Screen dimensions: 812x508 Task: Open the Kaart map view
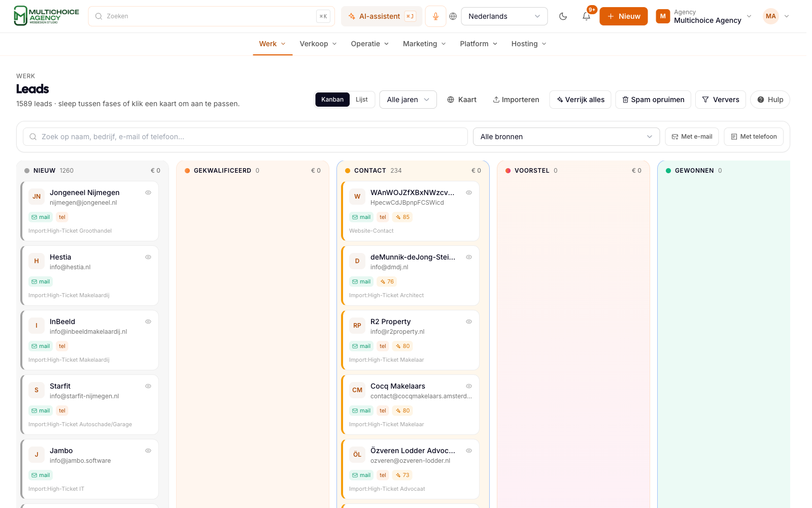[462, 100]
